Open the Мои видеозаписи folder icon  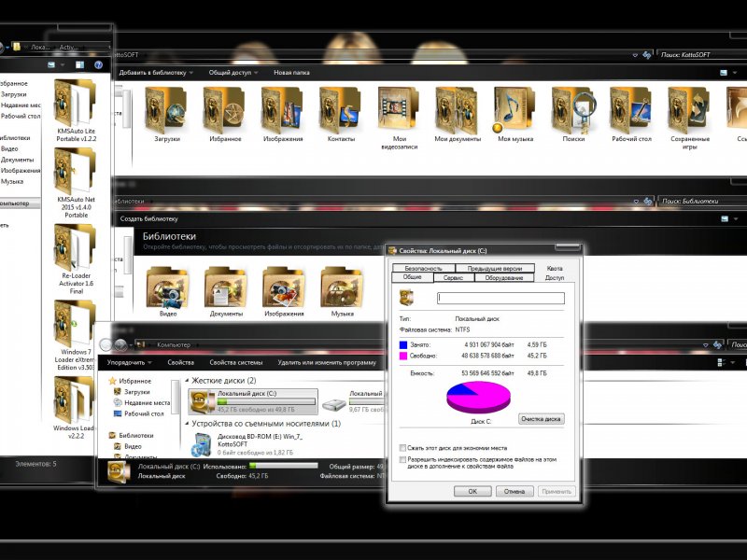(399, 110)
